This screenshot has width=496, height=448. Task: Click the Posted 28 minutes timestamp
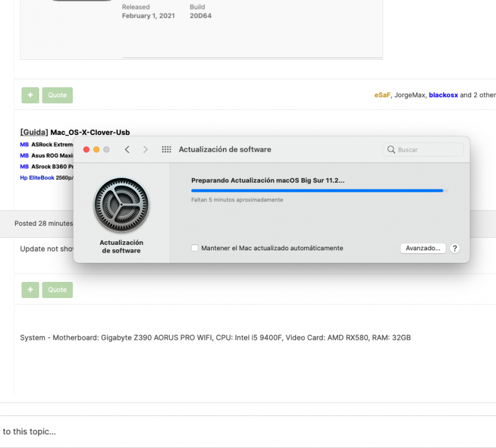[x=44, y=223]
